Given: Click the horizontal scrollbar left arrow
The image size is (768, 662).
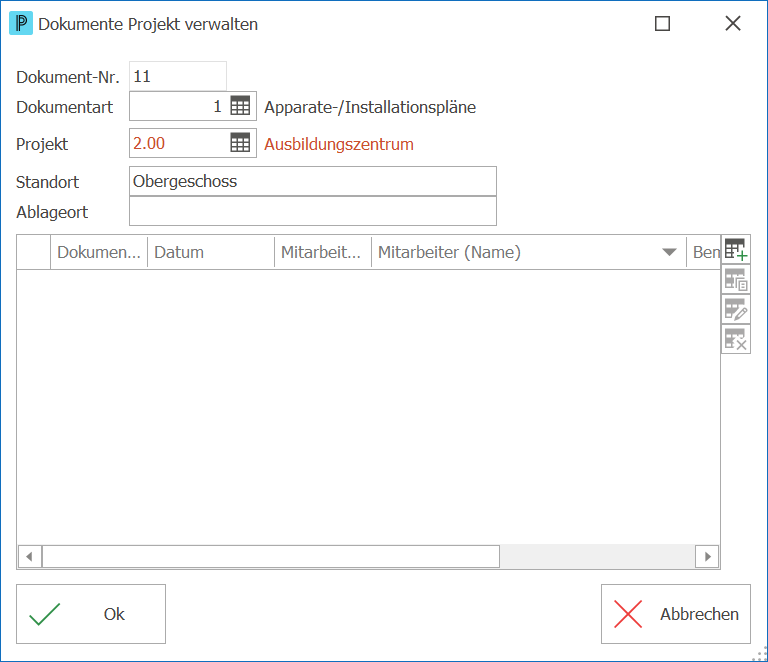Looking at the screenshot, I should [x=29, y=557].
